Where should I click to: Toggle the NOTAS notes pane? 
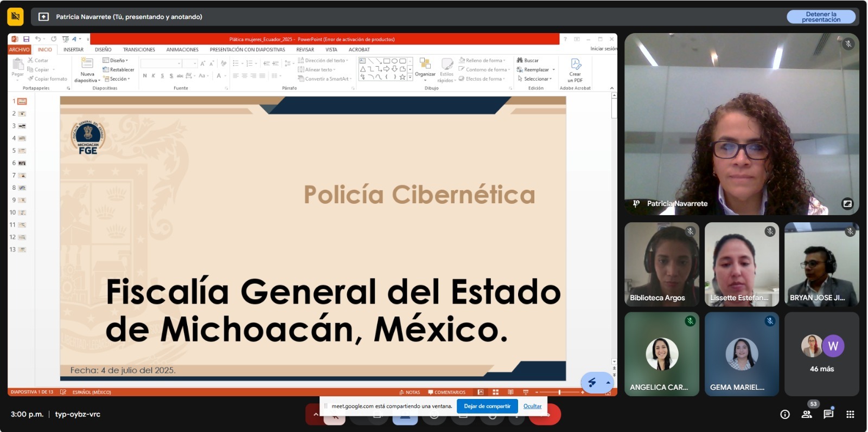[x=410, y=392]
